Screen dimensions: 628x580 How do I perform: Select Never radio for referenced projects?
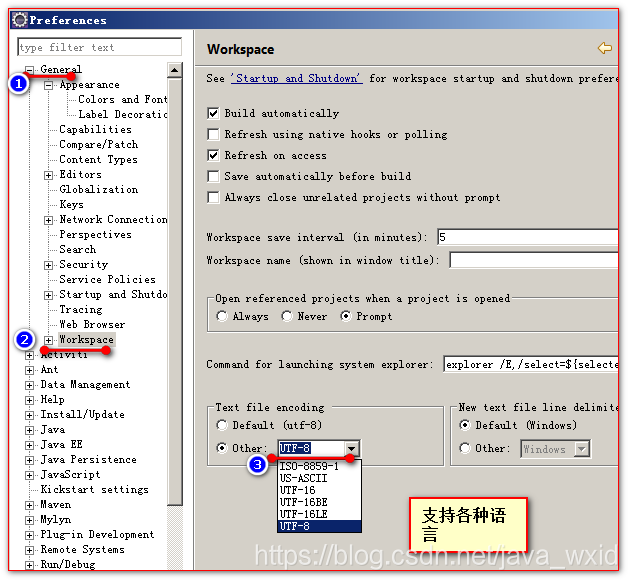pyautogui.click(x=287, y=316)
